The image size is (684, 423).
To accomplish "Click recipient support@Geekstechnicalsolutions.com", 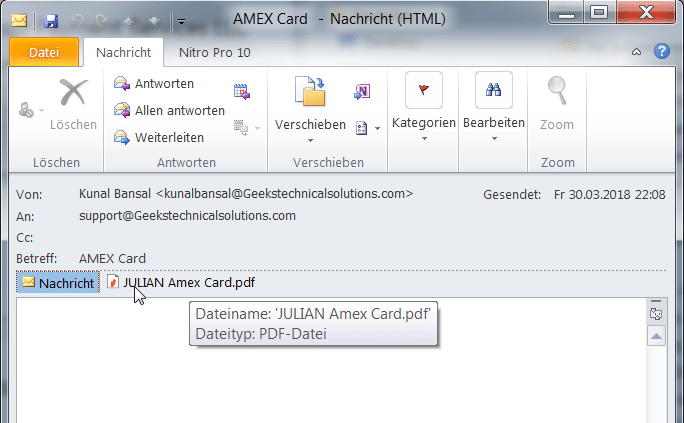I will pyautogui.click(x=187, y=215).
